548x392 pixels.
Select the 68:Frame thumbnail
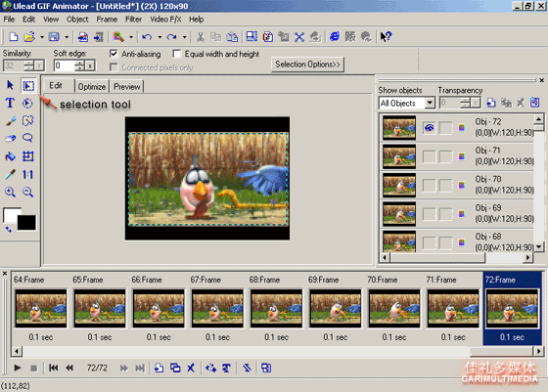pyautogui.click(x=276, y=309)
